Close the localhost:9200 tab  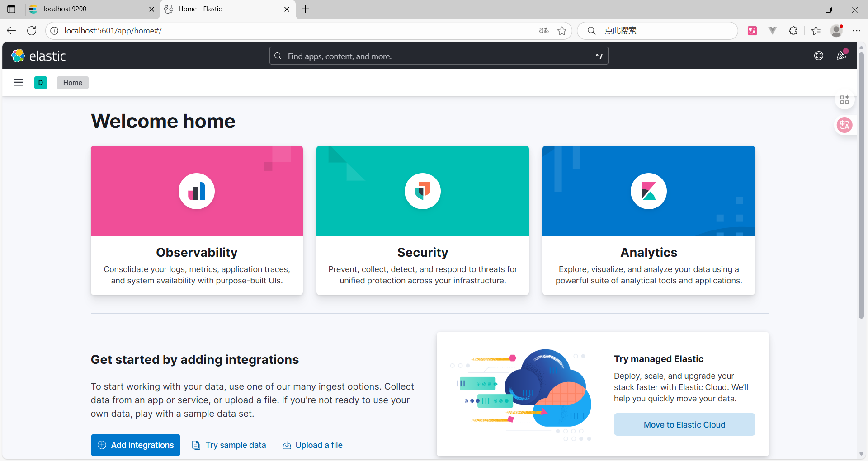point(151,9)
